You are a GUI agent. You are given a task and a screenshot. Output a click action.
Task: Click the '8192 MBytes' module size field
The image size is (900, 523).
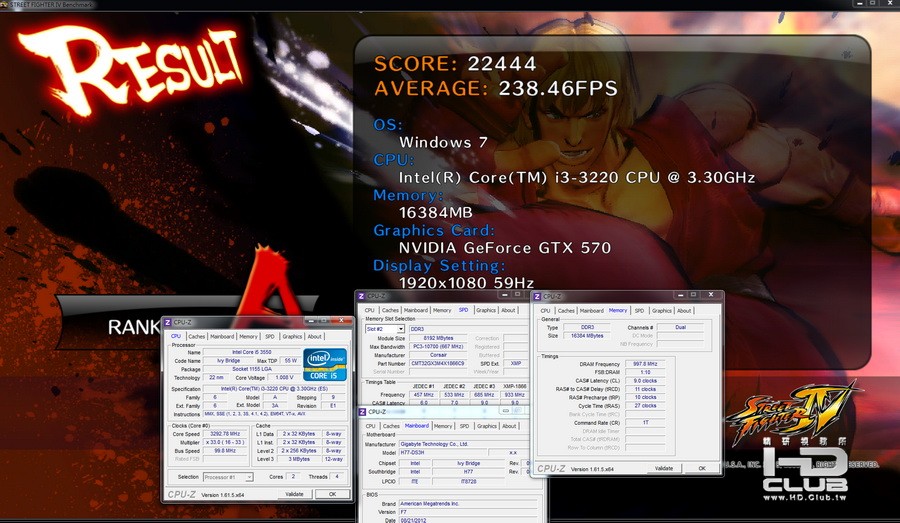(x=438, y=338)
